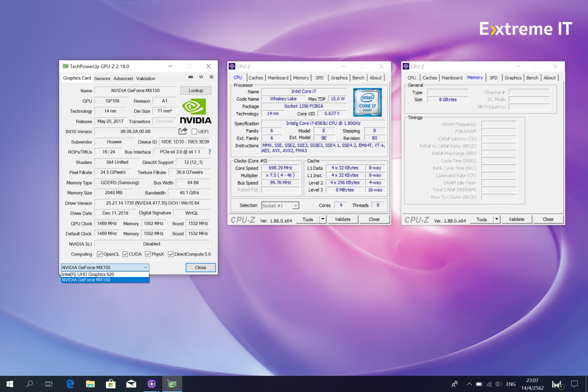Open the Socket #1 selection dropdown
The height and width of the screenshot is (392, 588).
(280, 205)
